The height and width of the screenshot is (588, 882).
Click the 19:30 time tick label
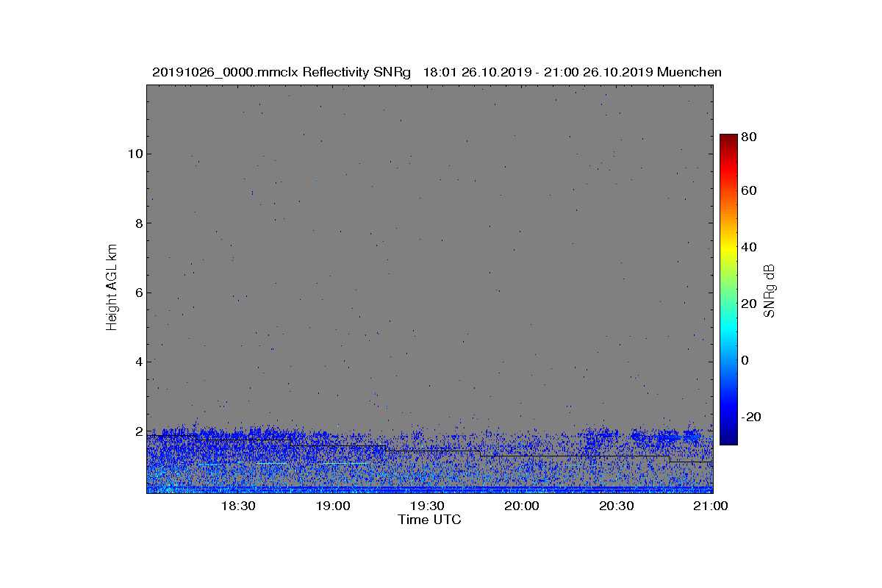427,506
